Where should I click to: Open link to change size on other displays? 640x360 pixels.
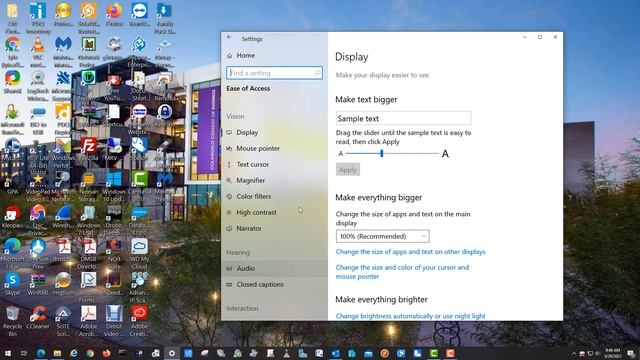point(411,252)
